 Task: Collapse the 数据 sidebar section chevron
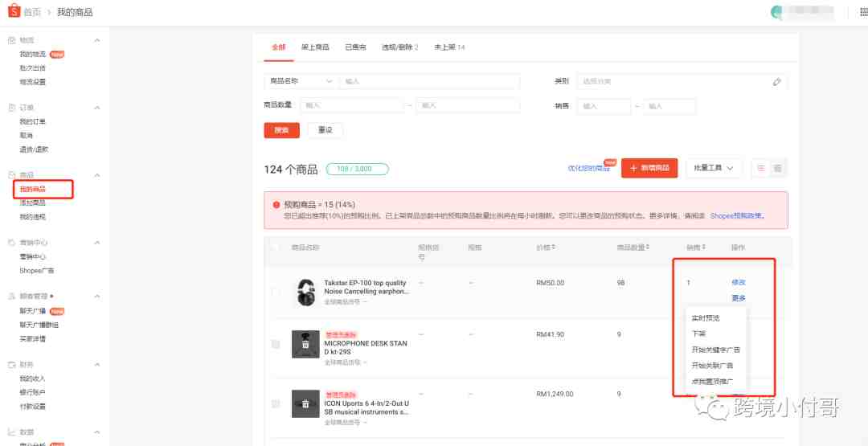click(97, 432)
